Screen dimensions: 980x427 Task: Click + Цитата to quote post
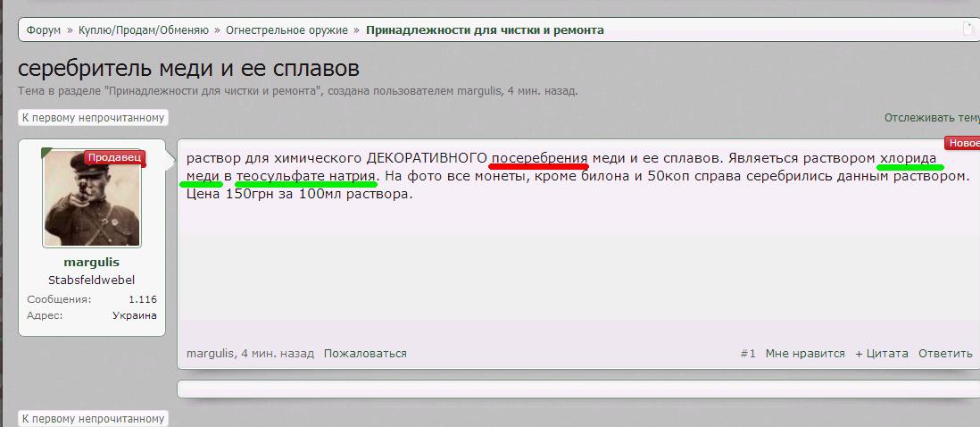pos(882,353)
